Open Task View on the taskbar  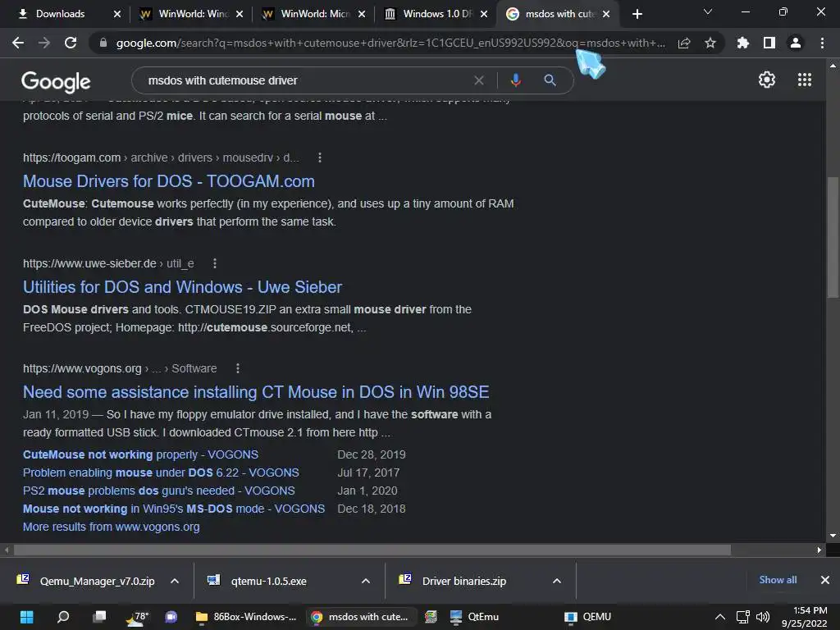[x=99, y=617]
